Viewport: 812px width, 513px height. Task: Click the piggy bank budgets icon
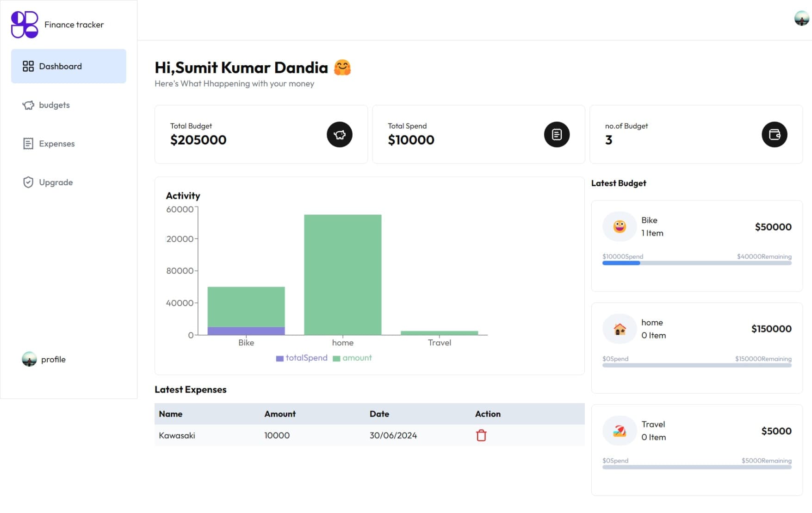pos(28,105)
